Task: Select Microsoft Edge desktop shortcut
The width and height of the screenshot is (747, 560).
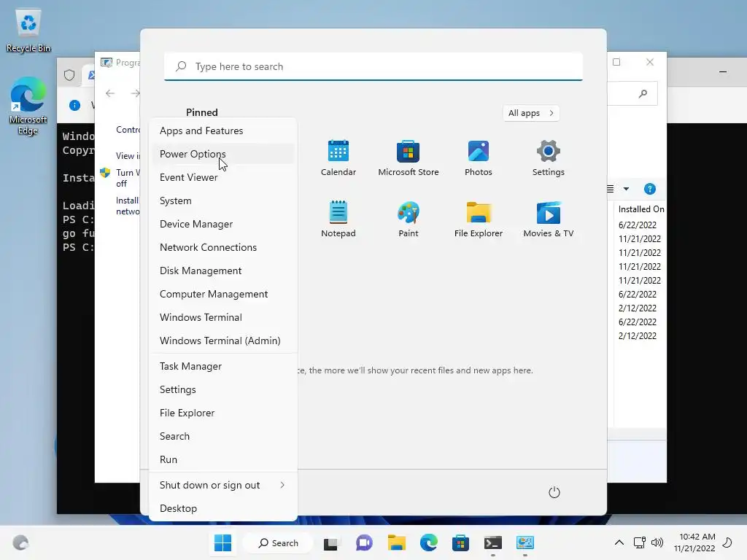Action: tap(28, 106)
